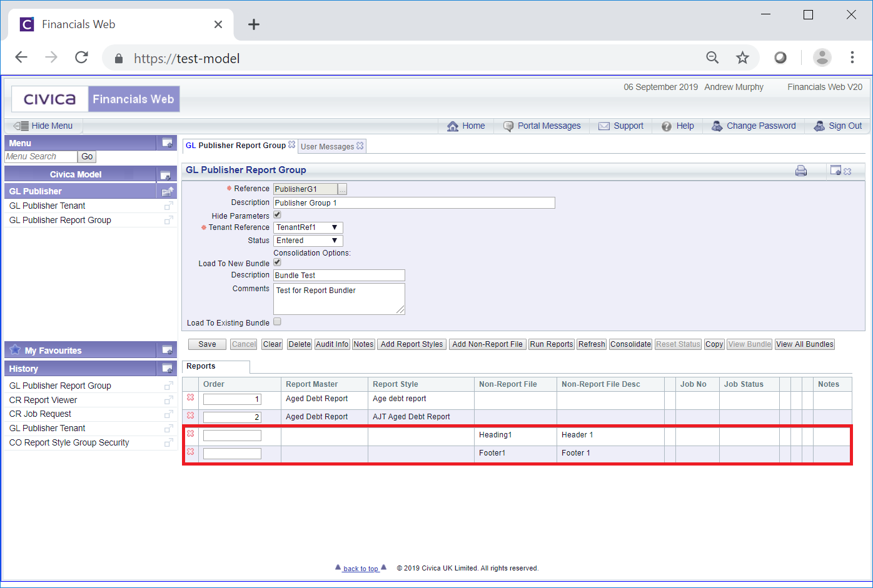
Task: Click the Bundle Test description field
Action: (339, 276)
